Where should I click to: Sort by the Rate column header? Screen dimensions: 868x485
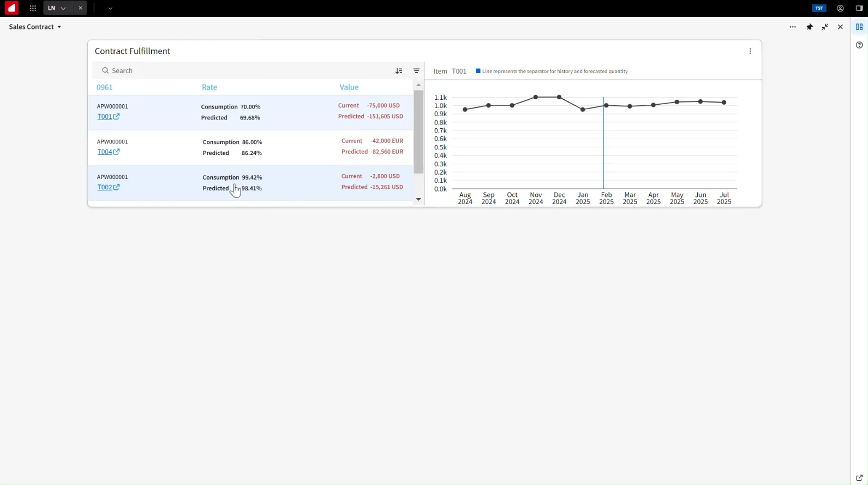pyautogui.click(x=209, y=87)
